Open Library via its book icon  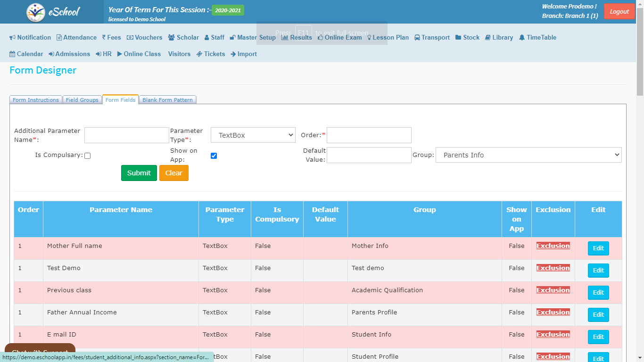coord(488,38)
